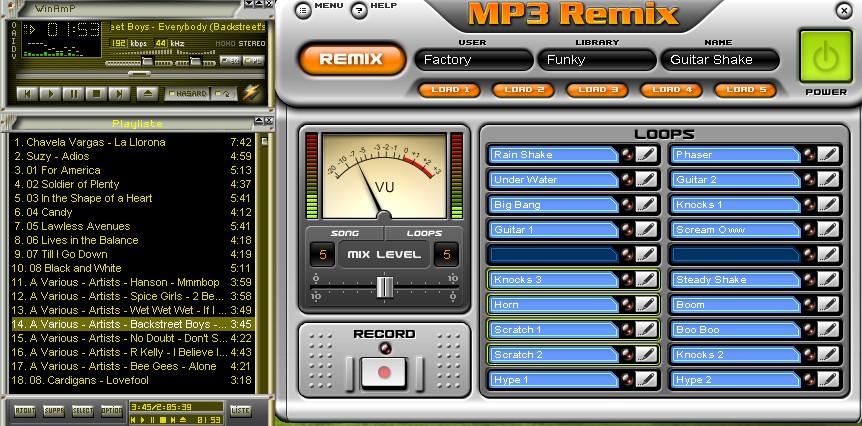Viewport: 862px width, 426px height.
Task: Click the LOAD 1 preset button
Action: [x=450, y=90]
